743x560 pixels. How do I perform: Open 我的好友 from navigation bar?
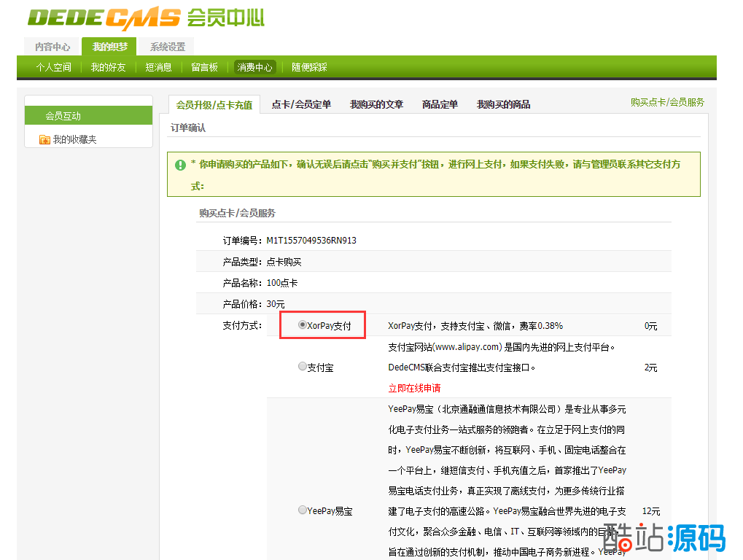tap(108, 67)
